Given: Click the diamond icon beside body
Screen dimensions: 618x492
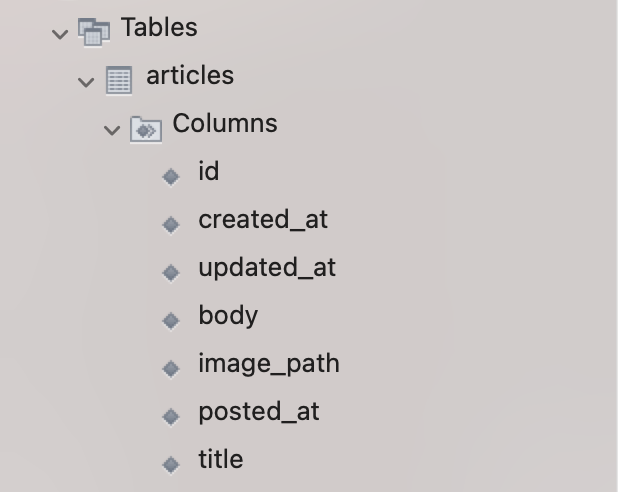Looking at the screenshot, I should point(171,320).
